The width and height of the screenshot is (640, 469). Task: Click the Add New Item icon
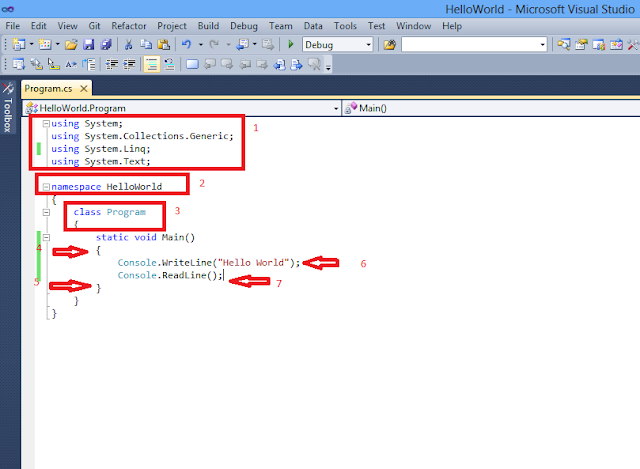tap(44, 44)
